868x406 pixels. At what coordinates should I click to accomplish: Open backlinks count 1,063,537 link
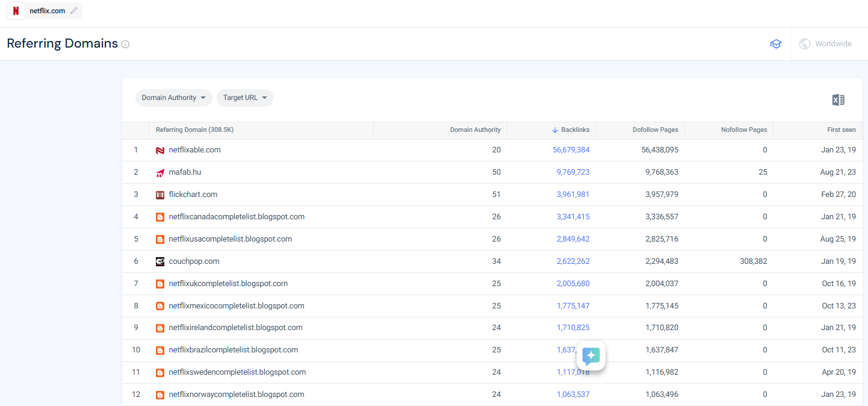pos(573,395)
